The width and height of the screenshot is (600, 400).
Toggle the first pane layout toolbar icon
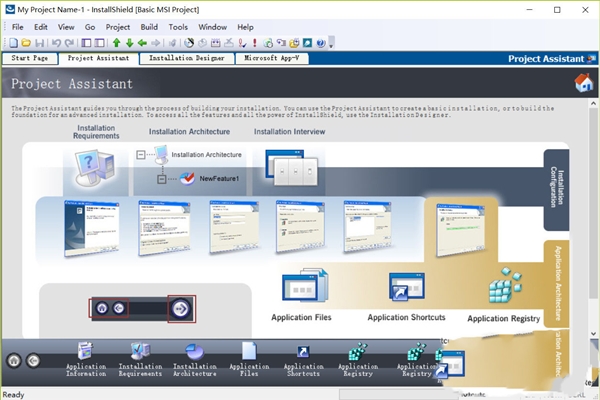(86, 43)
